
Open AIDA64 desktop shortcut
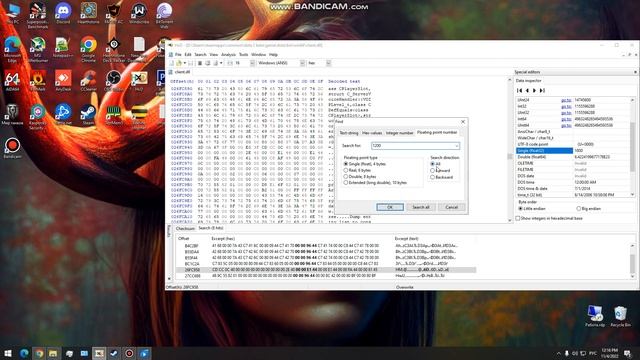[12, 81]
